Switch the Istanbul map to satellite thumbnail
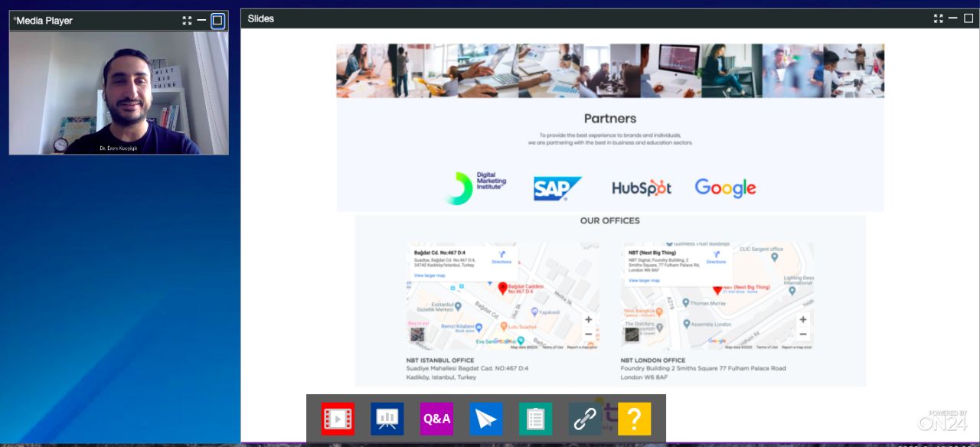The height and width of the screenshot is (447, 980). click(x=417, y=334)
